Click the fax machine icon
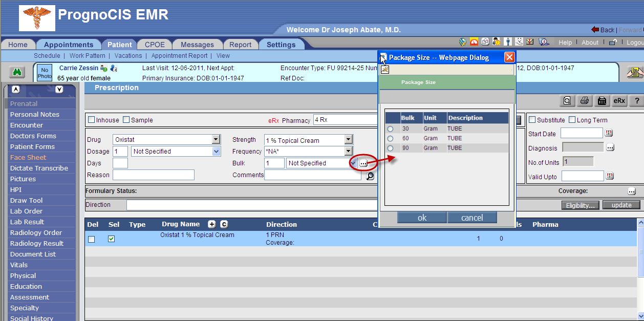 click(602, 101)
